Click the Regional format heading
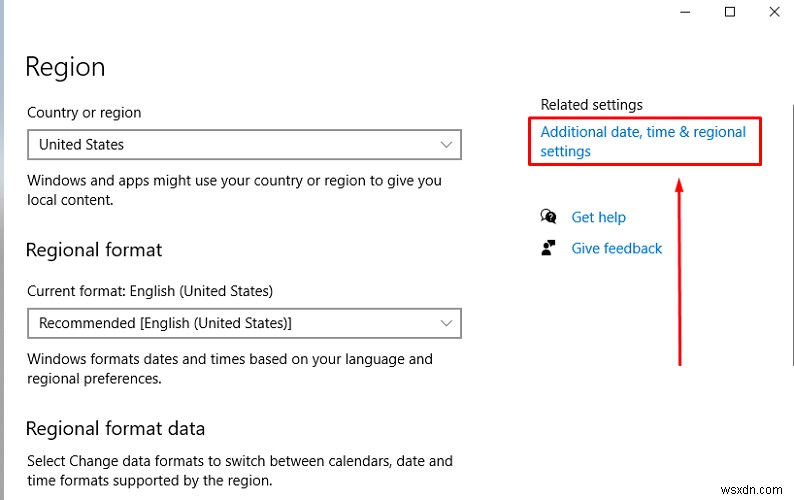794x500 pixels. [94, 250]
